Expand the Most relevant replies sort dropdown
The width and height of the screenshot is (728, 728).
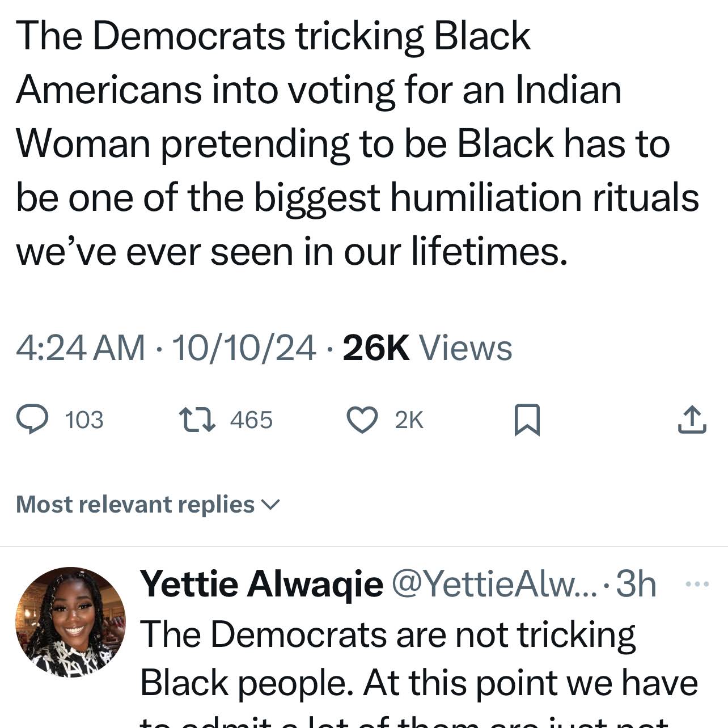[x=147, y=504]
